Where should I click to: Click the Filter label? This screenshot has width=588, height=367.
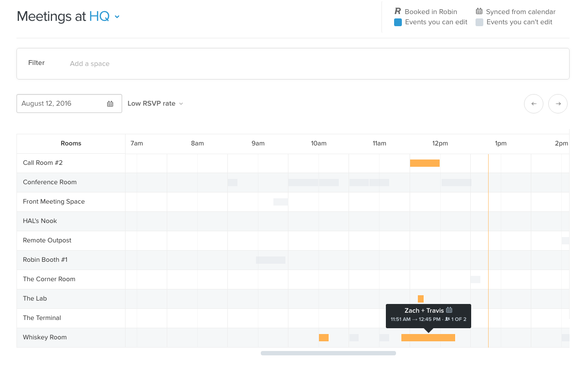click(x=36, y=63)
